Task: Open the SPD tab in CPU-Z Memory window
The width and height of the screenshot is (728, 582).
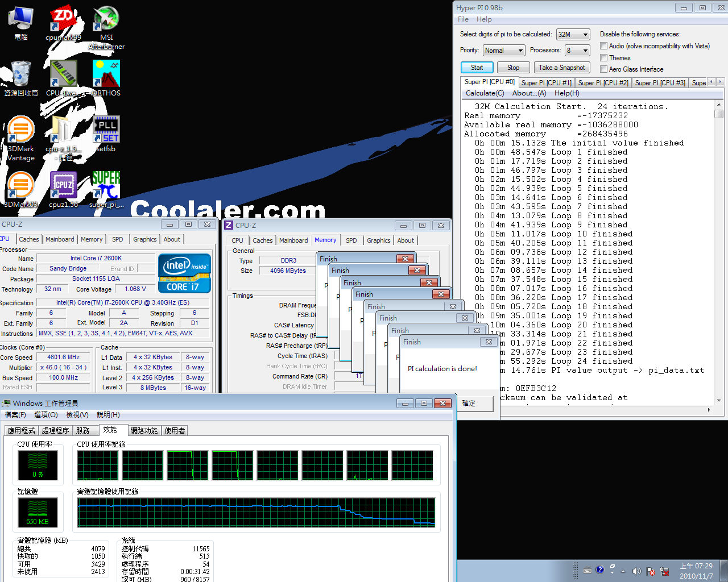Action: pos(351,240)
